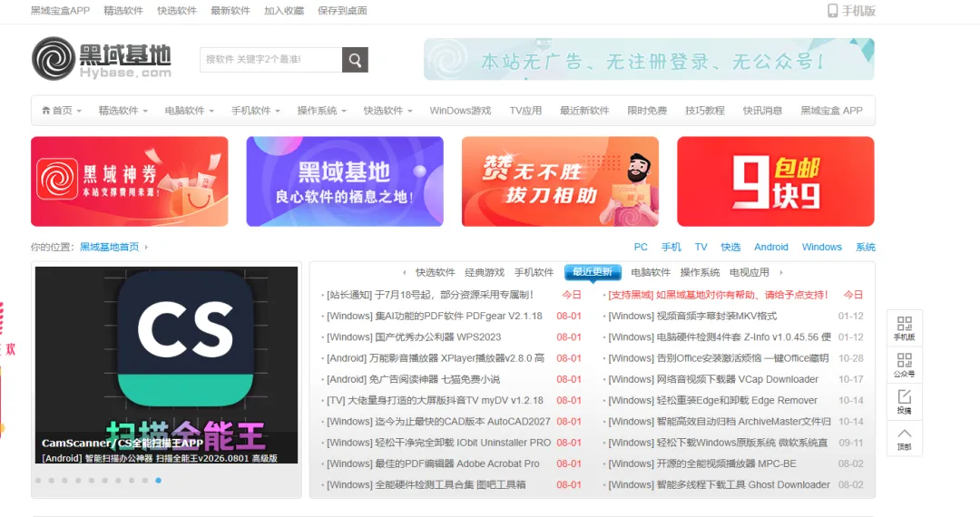This screenshot has height=517, width=980.
Task: Click the 手机 quick filter link
Action: tap(671, 248)
